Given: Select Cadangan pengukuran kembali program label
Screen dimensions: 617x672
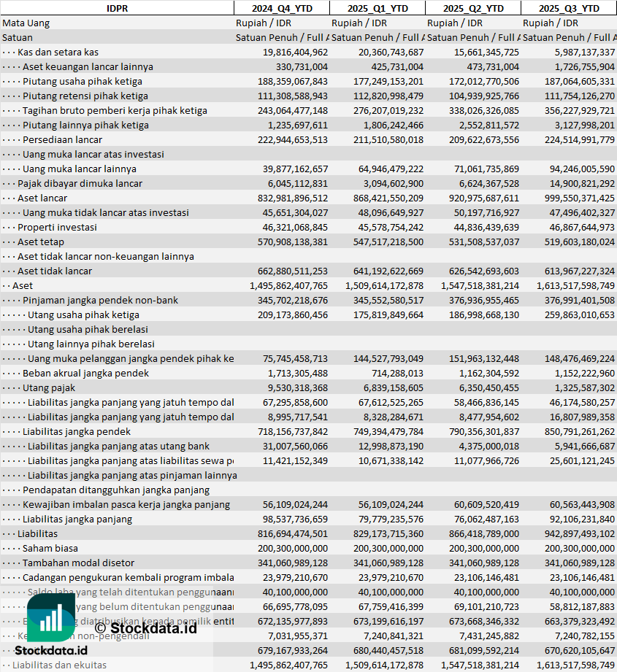Looking at the screenshot, I should 129,576.
